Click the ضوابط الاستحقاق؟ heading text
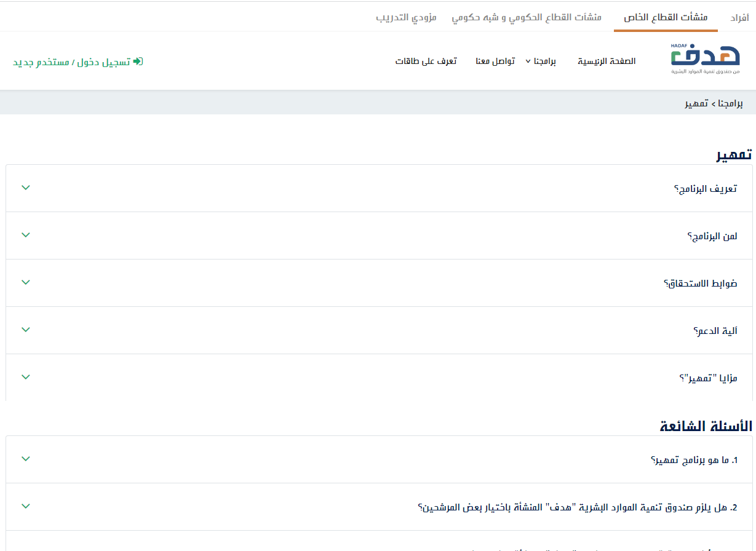This screenshot has height=551, width=756. [x=700, y=283]
